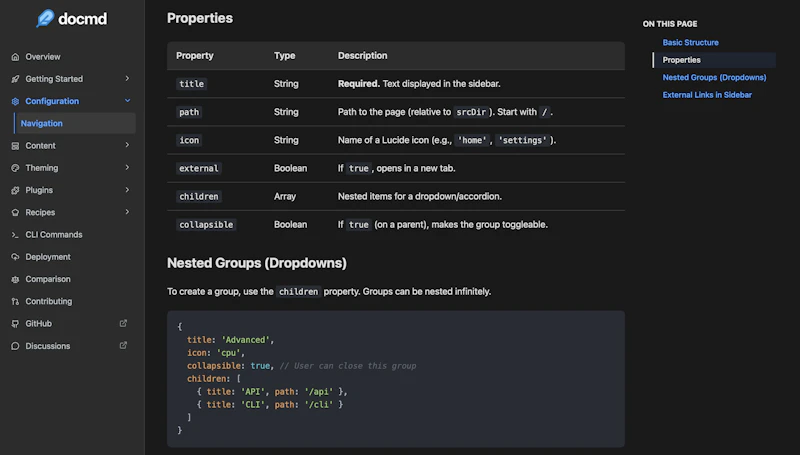Click the Overview home icon

click(x=15, y=57)
